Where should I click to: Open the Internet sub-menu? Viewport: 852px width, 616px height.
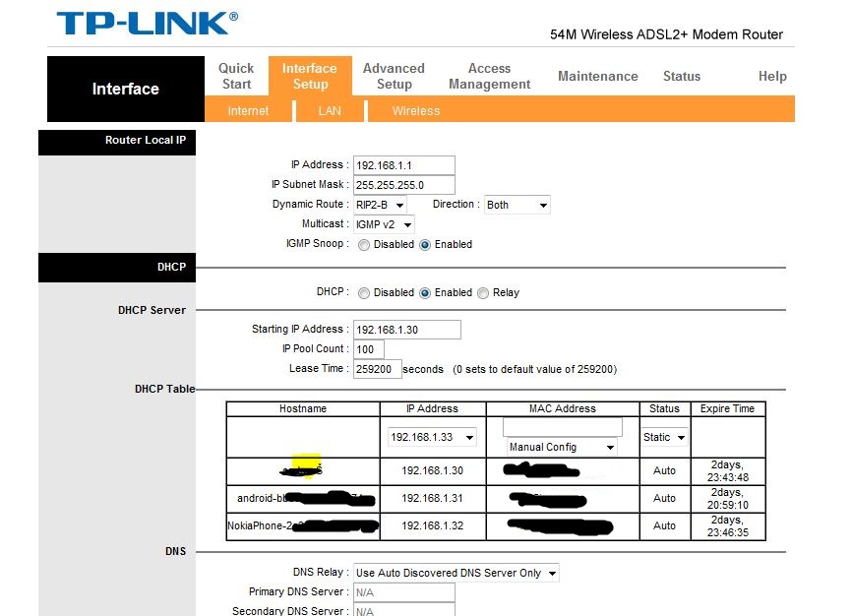[x=248, y=111]
